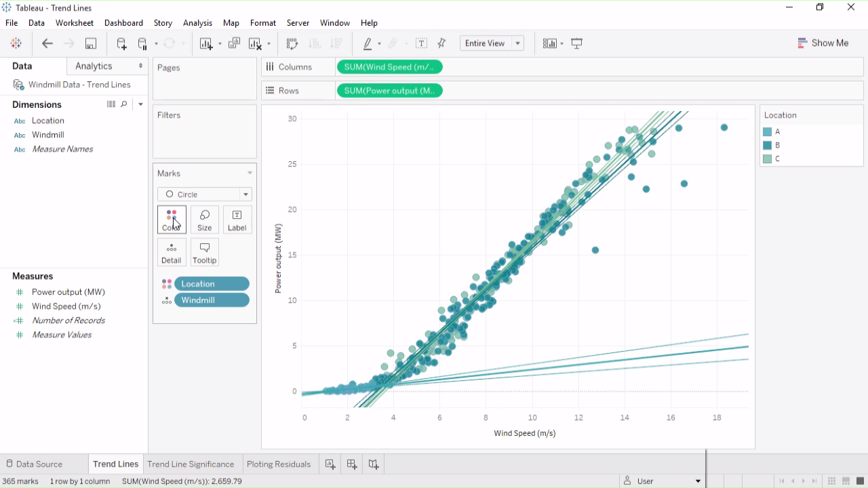The height and width of the screenshot is (488, 868).
Task: Open the Data pane switch arrows
Action: (141, 66)
